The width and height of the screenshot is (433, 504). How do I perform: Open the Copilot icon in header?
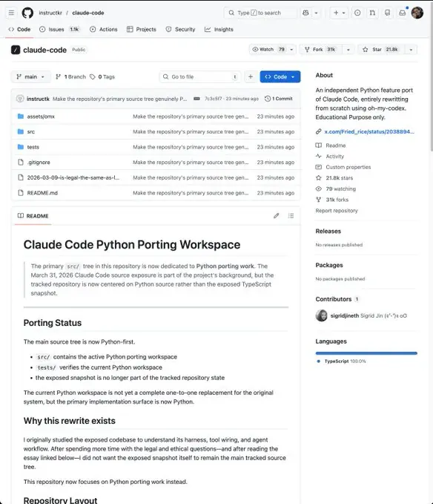(305, 13)
